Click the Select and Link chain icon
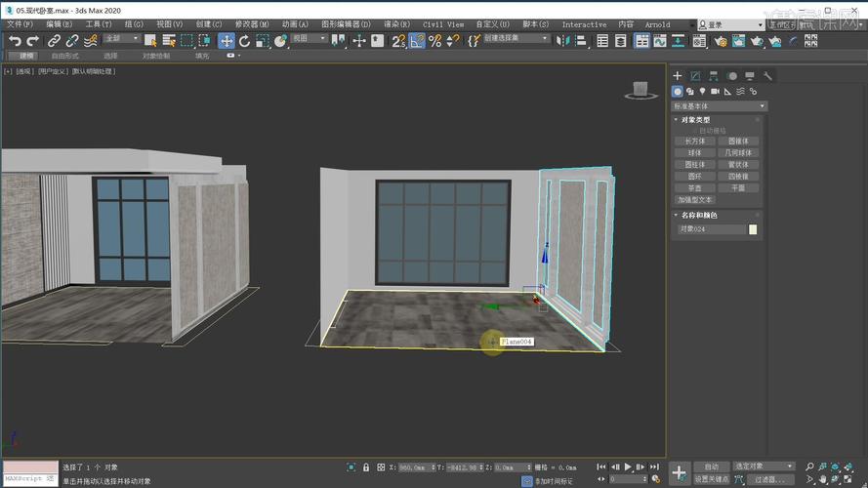Image resolution: width=868 pixels, height=488 pixels. [x=55, y=40]
